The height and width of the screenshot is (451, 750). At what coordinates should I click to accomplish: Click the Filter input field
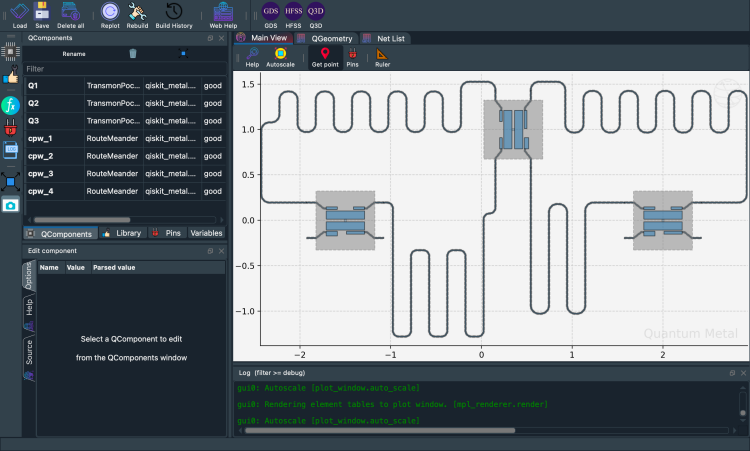point(125,69)
